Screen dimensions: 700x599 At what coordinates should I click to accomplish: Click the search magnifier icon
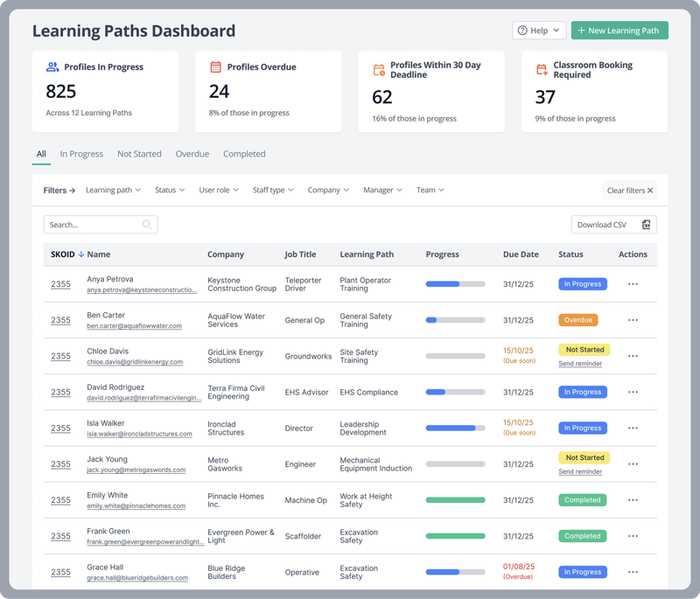pos(147,225)
